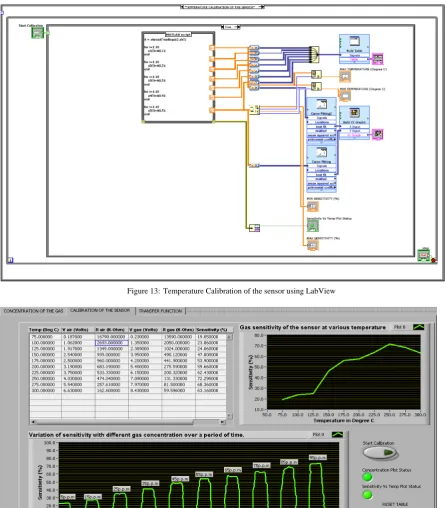Click the Sensitivity Vs Temp Plot Status LED
The image size is (446, 508).
(x=367, y=495)
